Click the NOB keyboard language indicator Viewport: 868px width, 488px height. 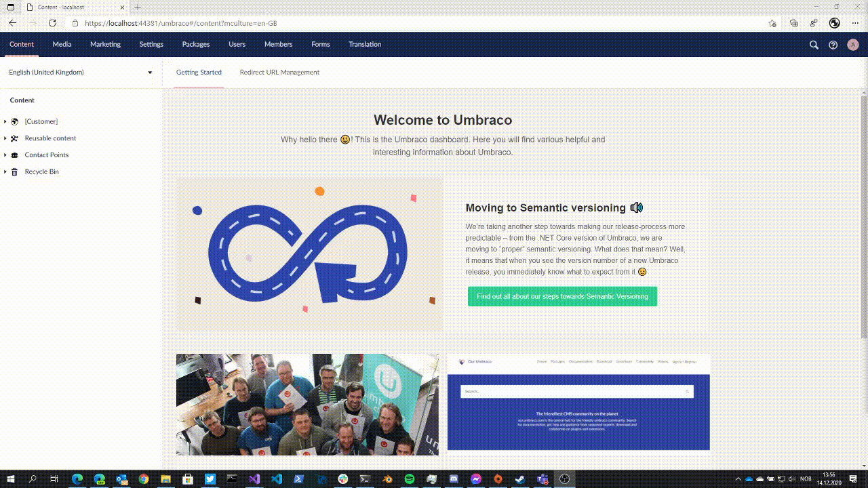806,479
